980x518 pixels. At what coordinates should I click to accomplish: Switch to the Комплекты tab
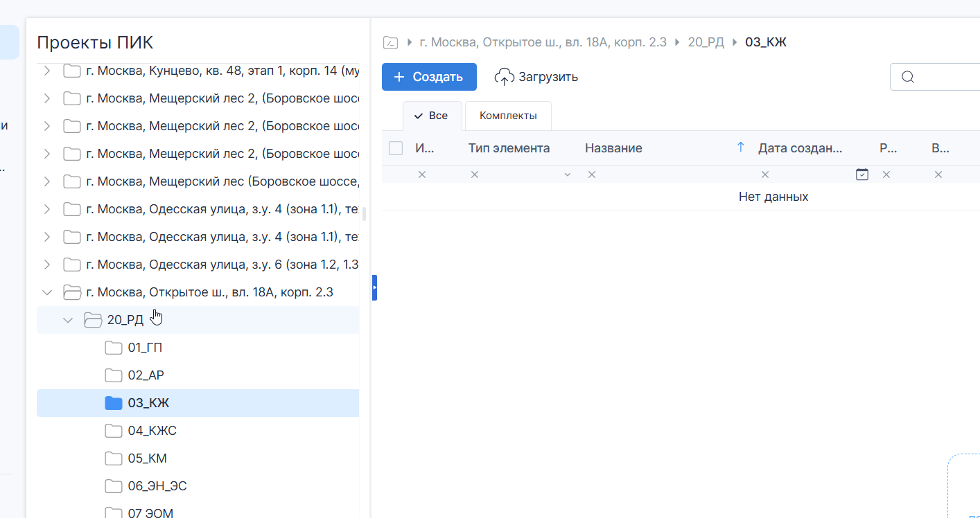508,116
